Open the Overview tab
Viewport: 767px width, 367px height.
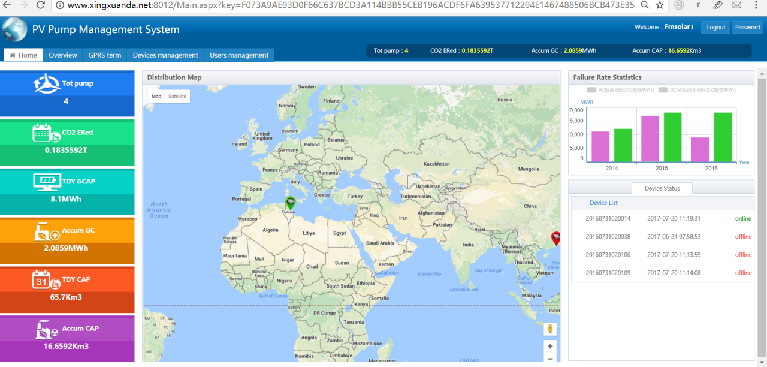point(63,55)
